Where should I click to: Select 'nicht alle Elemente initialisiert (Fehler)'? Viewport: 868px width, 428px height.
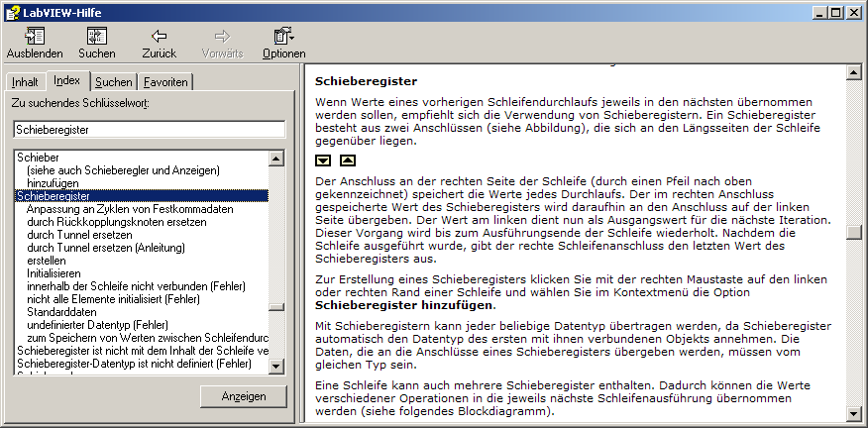pyautogui.click(x=114, y=299)
